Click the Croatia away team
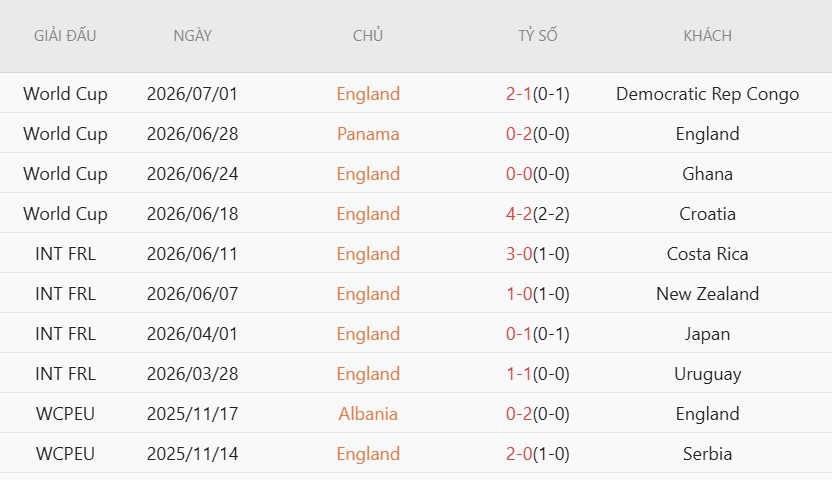Viewport: 832px width, 480px height. click(x=707, y=214)
